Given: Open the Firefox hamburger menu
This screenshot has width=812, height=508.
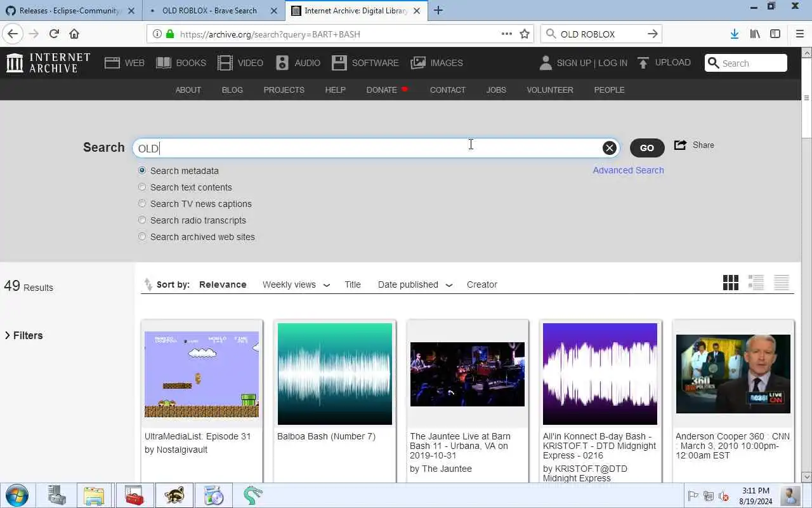Looking at the screenshot, I should (x=799, y=34).
